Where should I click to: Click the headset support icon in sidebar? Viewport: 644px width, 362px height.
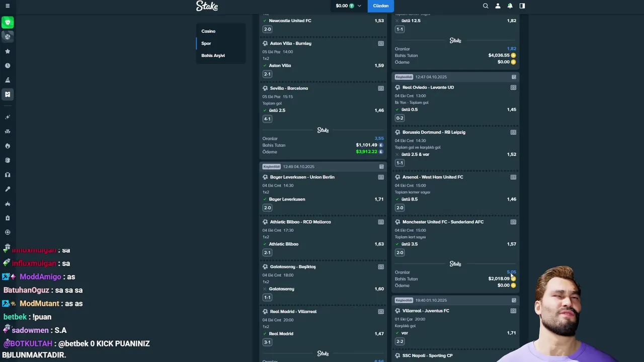[8, 175]
